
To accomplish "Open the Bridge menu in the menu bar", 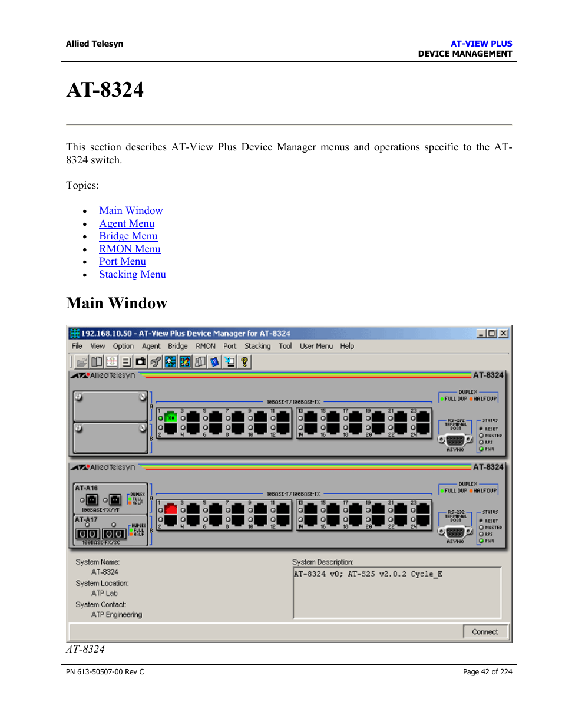I will pos(178,346).
